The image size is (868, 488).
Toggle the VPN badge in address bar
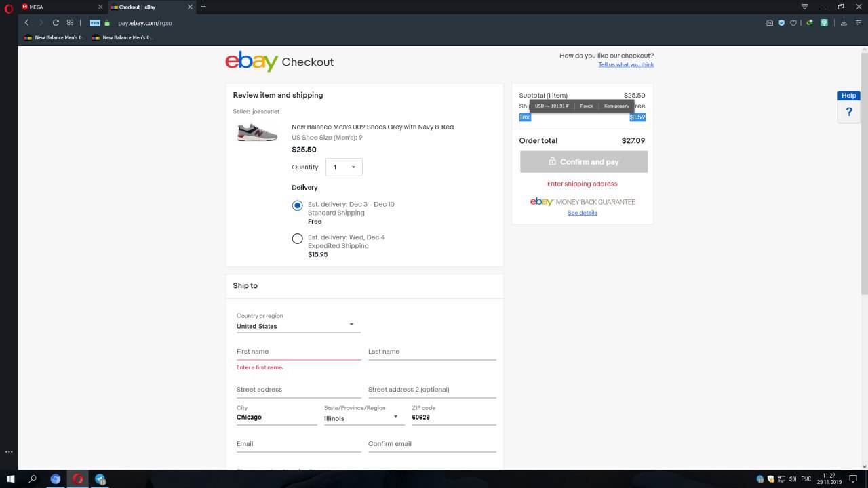click(95, 23)
